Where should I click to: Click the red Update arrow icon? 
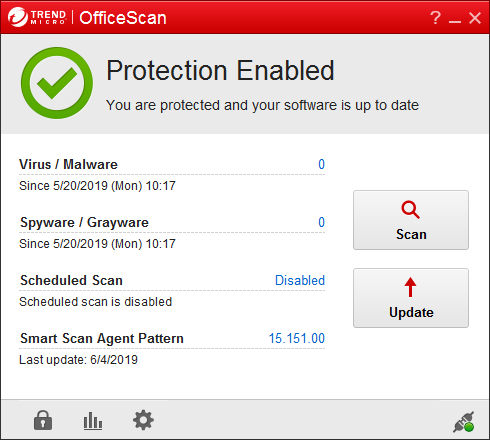[x=410, y=287]
